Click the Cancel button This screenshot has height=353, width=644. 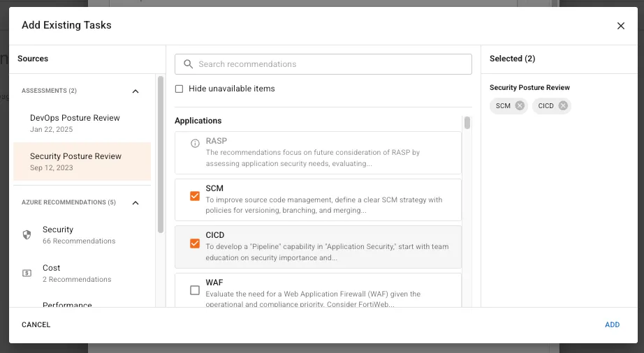(x=36, y=324)
